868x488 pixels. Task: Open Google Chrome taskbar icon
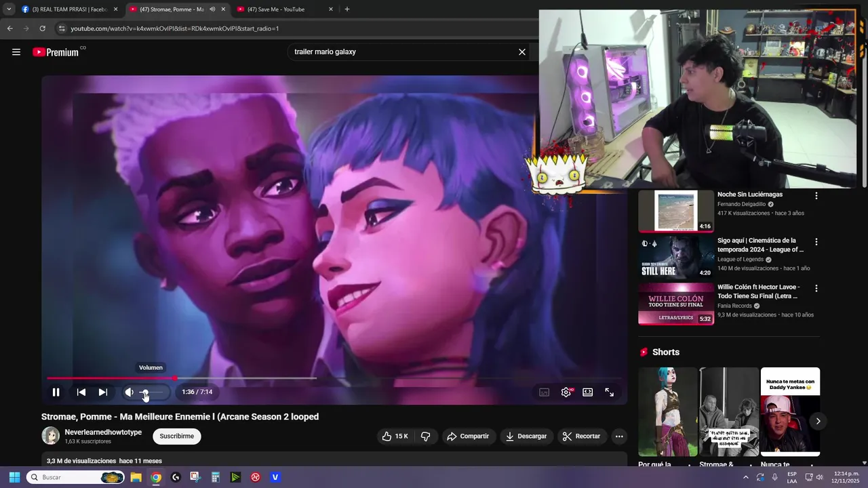[x=156, y=477]
